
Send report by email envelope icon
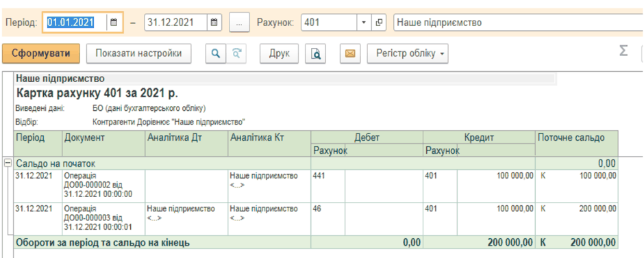click(x=350, y=54)
